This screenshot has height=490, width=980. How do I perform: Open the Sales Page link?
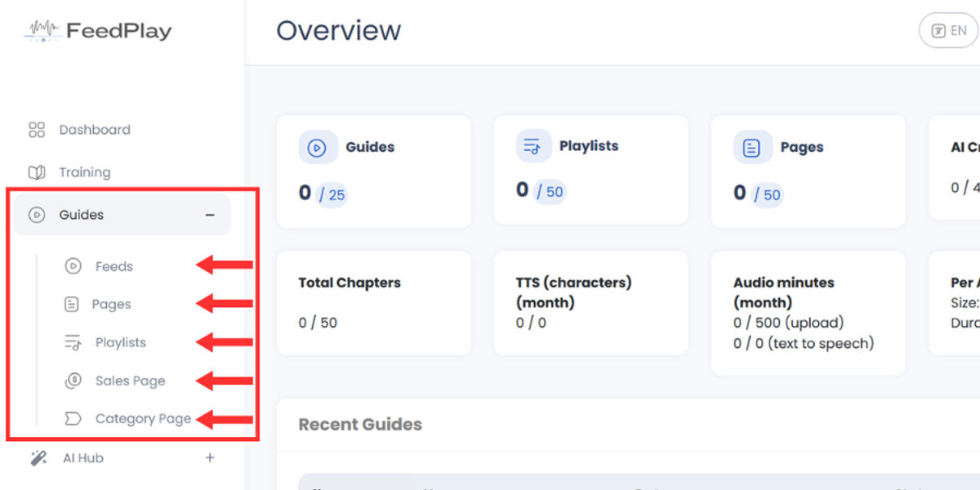(130, 381)
